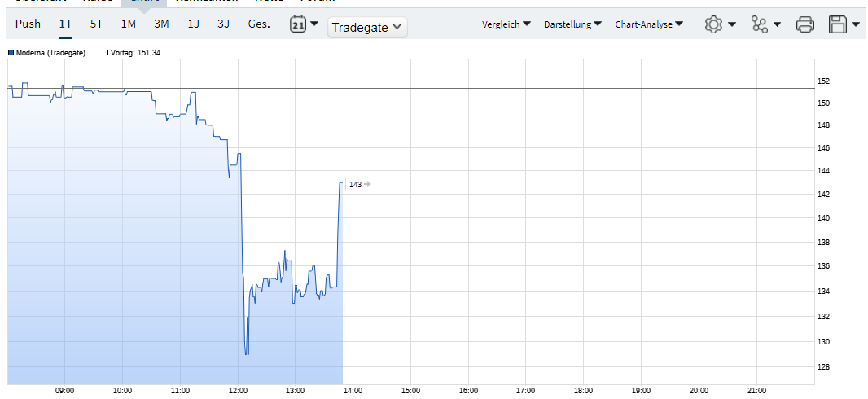The image size is (868, 399).
Task: Click the 12:00 time axis label
Action: 238,391
